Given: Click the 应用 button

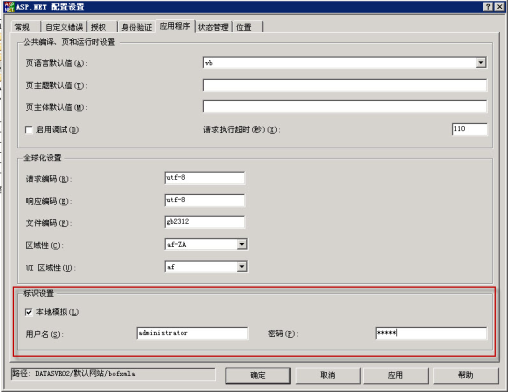Looking at the screenshot, I should pyautogui.click(x=396, y=376).
